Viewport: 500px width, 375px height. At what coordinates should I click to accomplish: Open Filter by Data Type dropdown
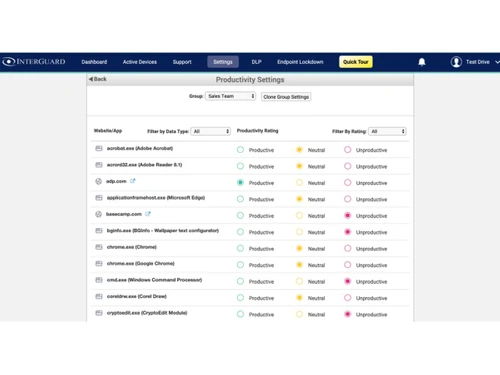pyautogui.click(x=211, y=131)
